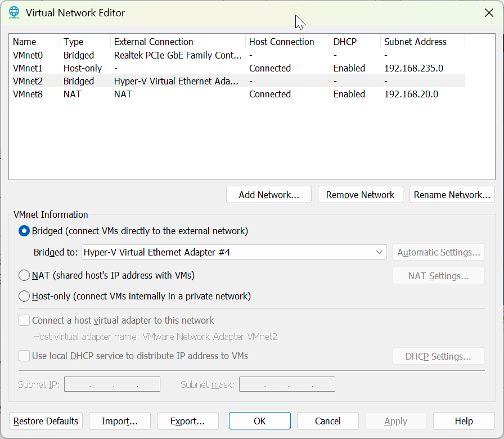Click Remove Network button
Screen dimensions: 504x439
click(360, 195)
